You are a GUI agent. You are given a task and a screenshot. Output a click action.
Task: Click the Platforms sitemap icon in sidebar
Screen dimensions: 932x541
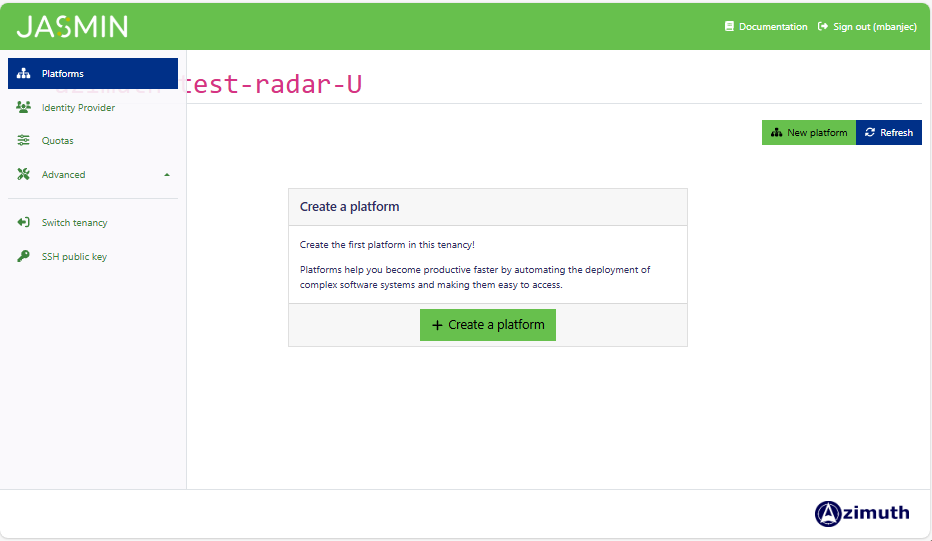click(x=24, y=74)
